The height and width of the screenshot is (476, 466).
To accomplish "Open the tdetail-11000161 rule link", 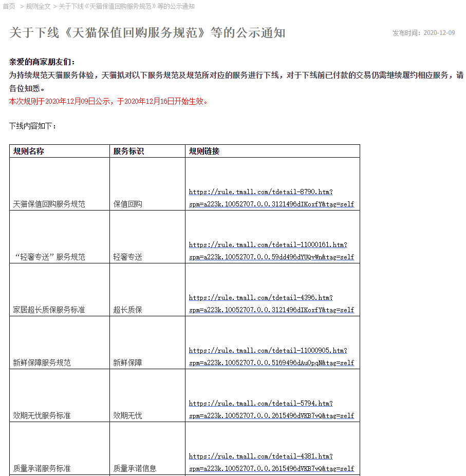I will [x=271, y=251].
